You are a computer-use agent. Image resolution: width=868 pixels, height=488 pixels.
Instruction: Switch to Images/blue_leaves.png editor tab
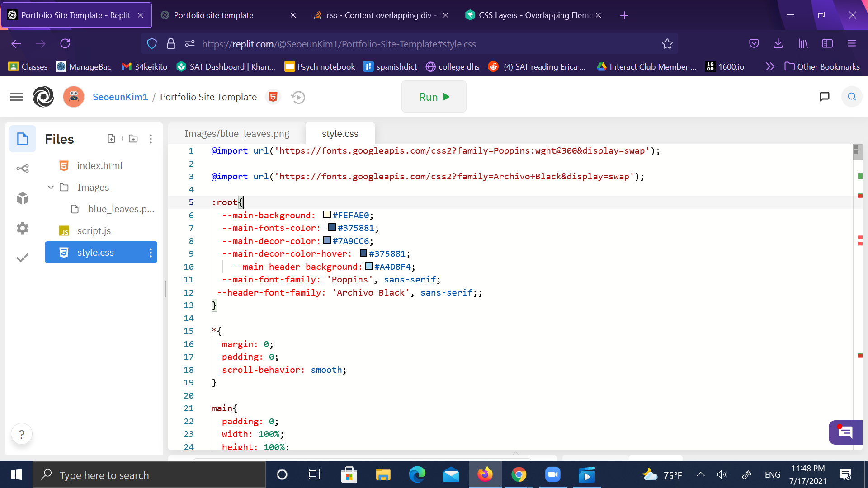pyautogui.click(x=237, y=134)
